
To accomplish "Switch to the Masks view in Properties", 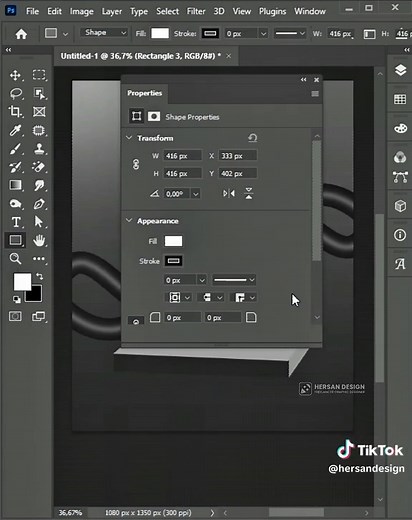I will [154, 116].
